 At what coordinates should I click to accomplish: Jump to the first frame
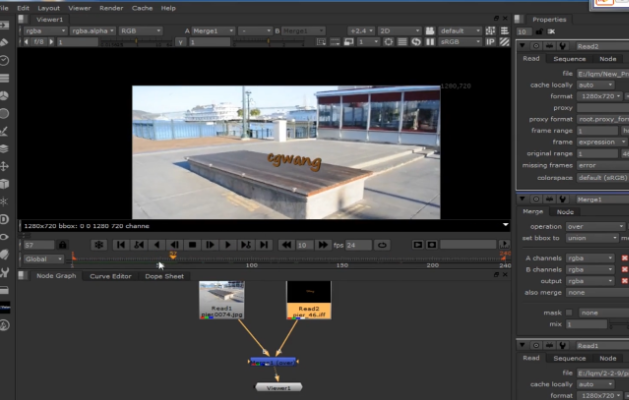[122, 244]
